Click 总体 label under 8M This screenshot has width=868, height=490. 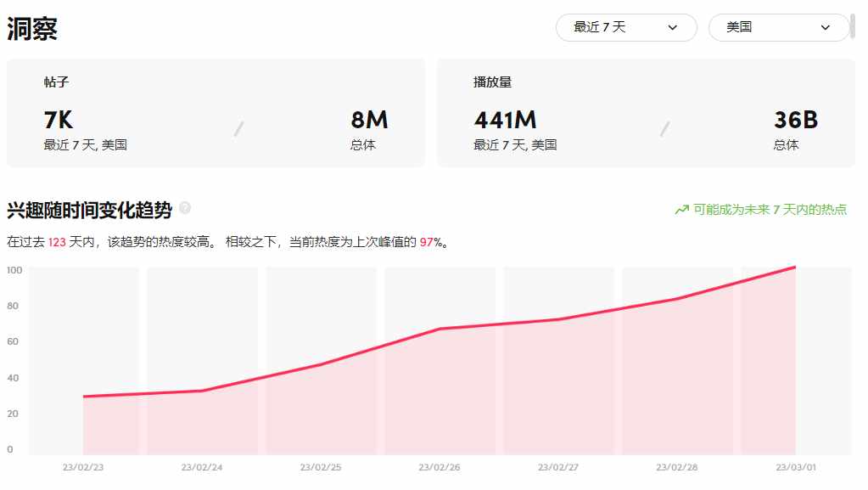click(363, 145)
